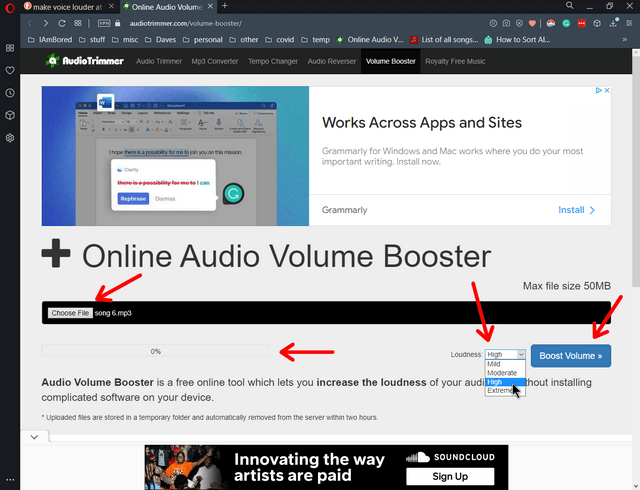640x490 pixels.
Task: Open the covid bookmarks folder
Action: coord(280,40)
